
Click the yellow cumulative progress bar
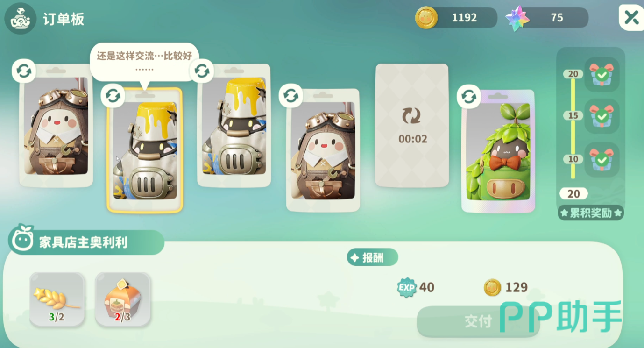[x=573, y=126]
